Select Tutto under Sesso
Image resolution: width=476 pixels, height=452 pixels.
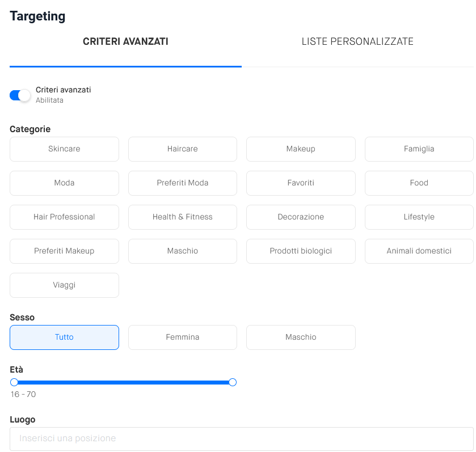click(x=64, y=337)
